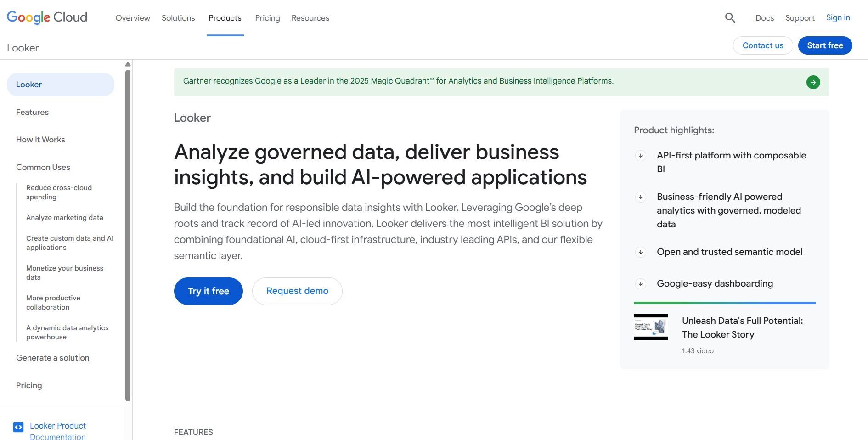Image resolution: width=868 pixels, height=440 pixels.
Task: Click arrow icon beside Business-friendly AI powered
Action: 641,197
